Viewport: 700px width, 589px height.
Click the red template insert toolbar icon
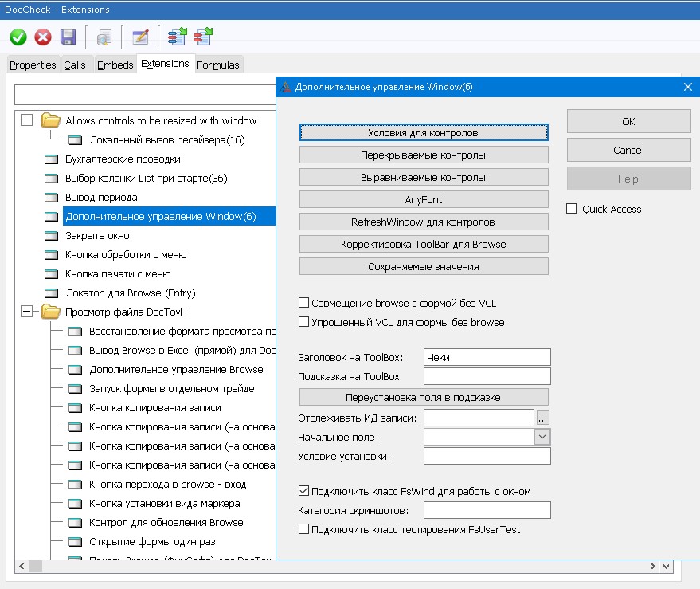(203, 37)
